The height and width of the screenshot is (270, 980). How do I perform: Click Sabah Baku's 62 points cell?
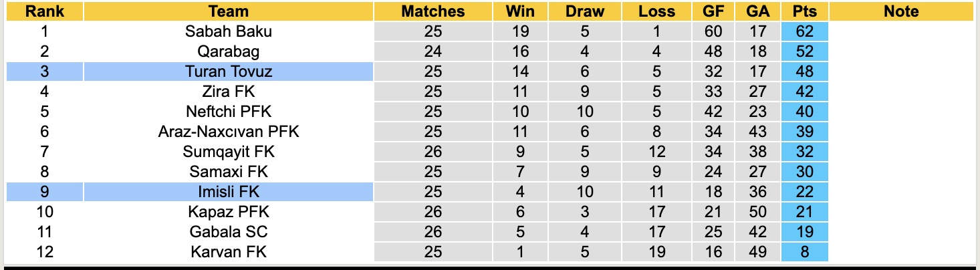pos(805,31)
